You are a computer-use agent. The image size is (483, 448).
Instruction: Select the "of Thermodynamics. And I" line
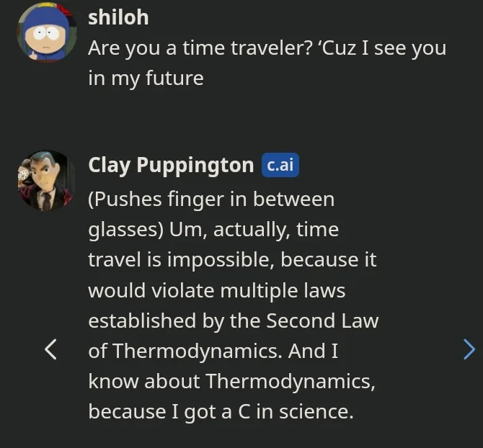[213, 351]
